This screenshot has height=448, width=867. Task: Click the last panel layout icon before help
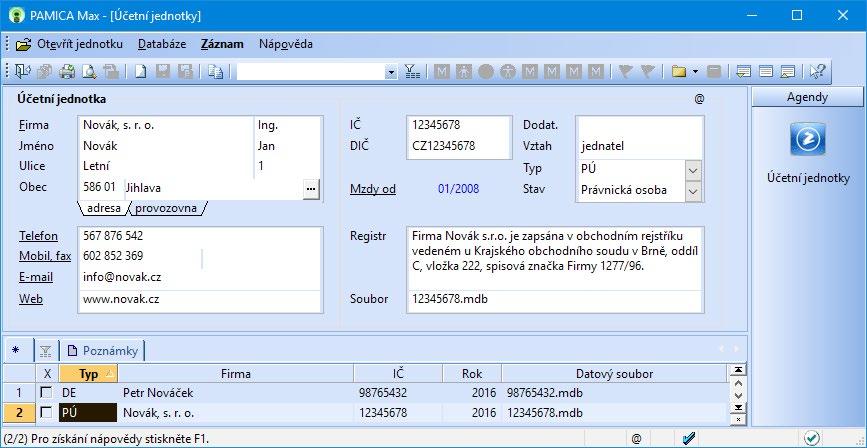[788, 71]
